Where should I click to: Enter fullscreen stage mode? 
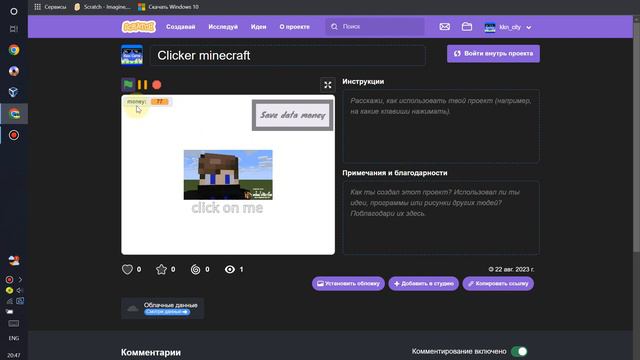[x=327, y=85]
